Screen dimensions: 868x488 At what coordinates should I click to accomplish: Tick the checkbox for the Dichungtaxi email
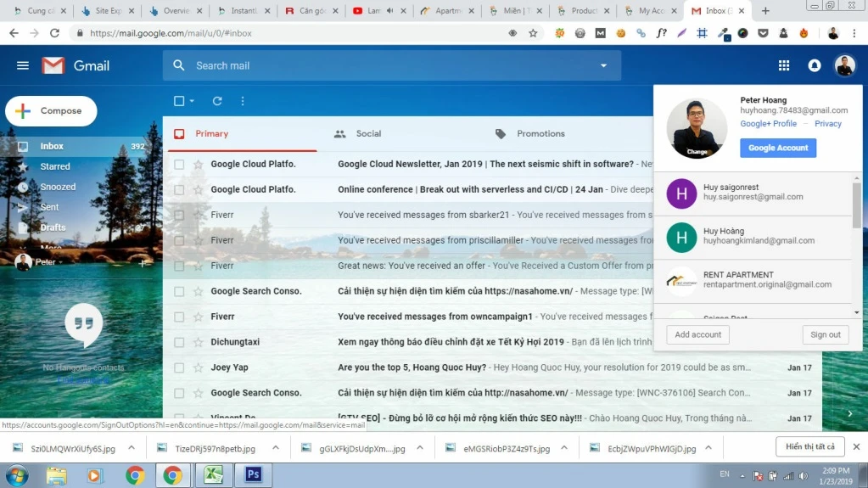tap(179, 342)
